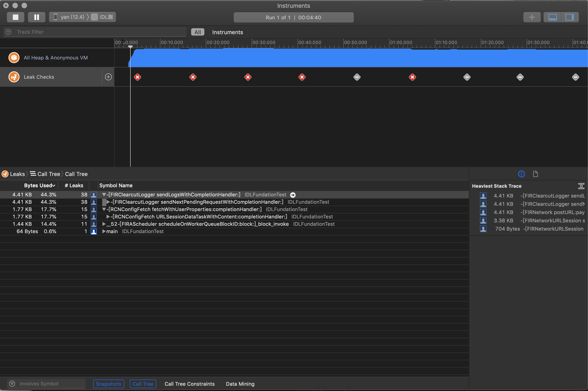Screen dimensions: 588x391
Task: Open Call Tree Constraints options
Action: tap(189, 384)
